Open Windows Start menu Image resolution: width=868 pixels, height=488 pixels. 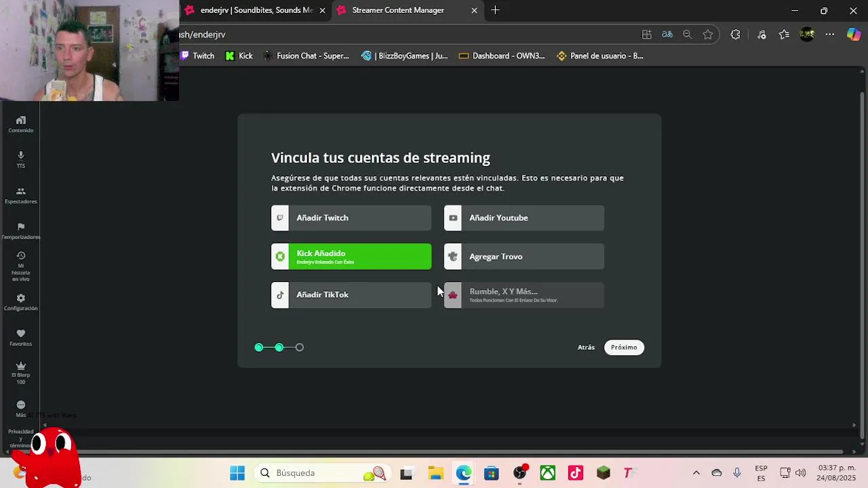point(237,473)
